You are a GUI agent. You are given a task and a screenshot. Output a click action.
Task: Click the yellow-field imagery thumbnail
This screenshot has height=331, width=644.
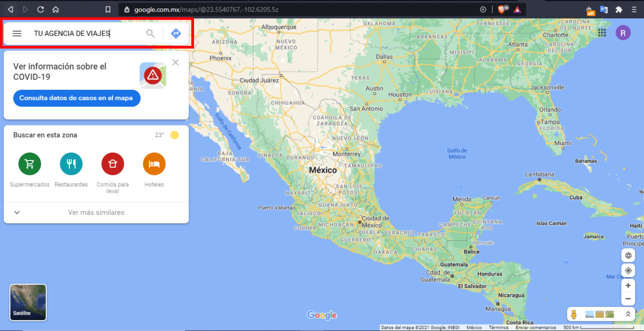point(600,314)
